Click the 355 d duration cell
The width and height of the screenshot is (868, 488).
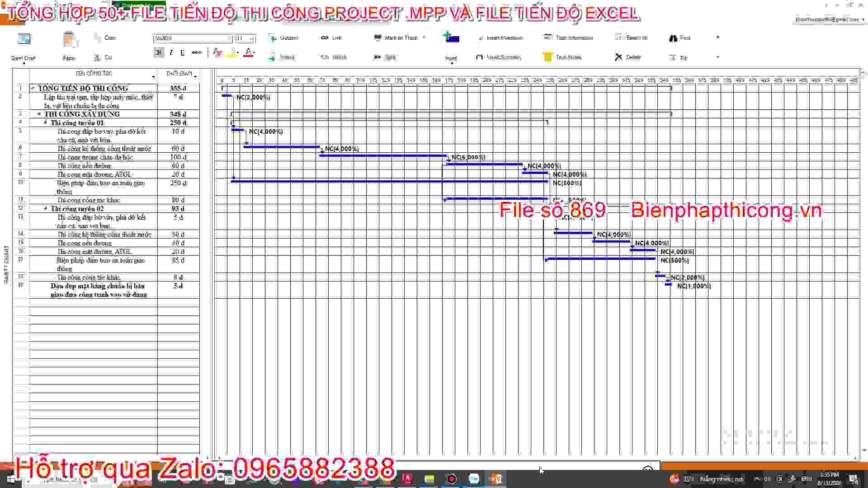coord(178,88)
